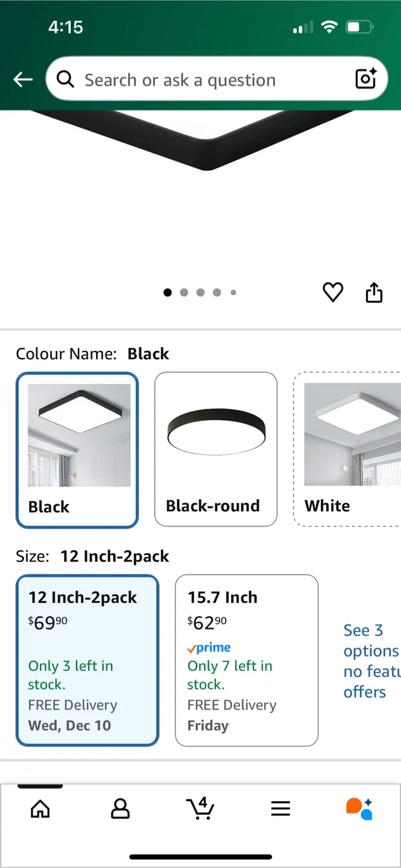Tap the magnifying glass search icon
The image size is (401, 868).
pyautogui.click(x=66, y=79)
